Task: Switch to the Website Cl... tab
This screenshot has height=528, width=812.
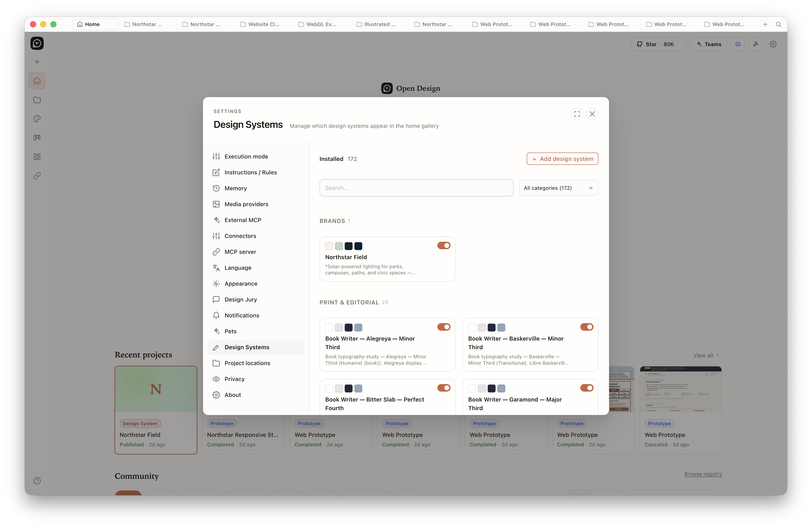Action: pos(260,24)
